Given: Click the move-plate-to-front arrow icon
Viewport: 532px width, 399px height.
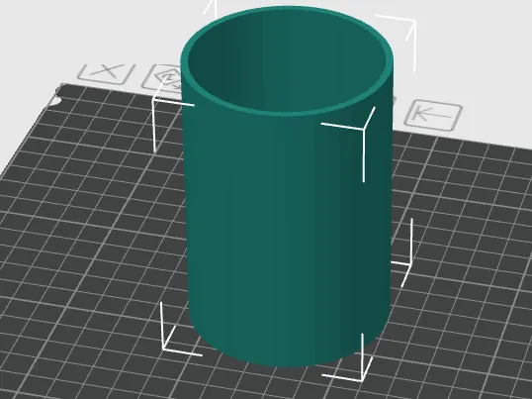Looking at the screenshot, I should click(433, 115).
